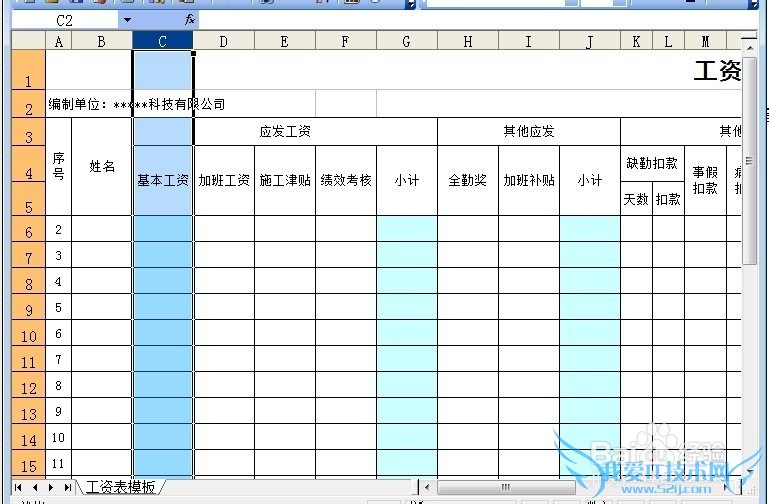This screenshot has height=504, width=769.
Task: Click the 加班工资 header cell
Action: tap(224, 180)
